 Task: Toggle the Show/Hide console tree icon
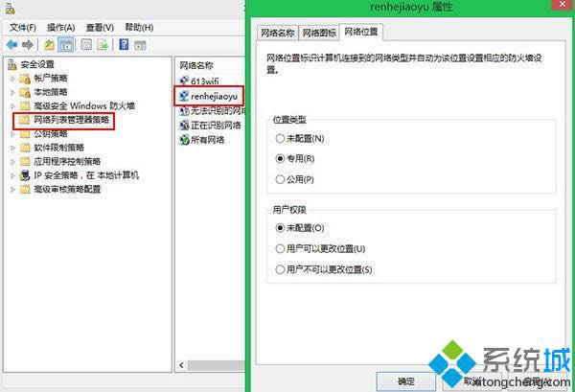pos(65,45)
